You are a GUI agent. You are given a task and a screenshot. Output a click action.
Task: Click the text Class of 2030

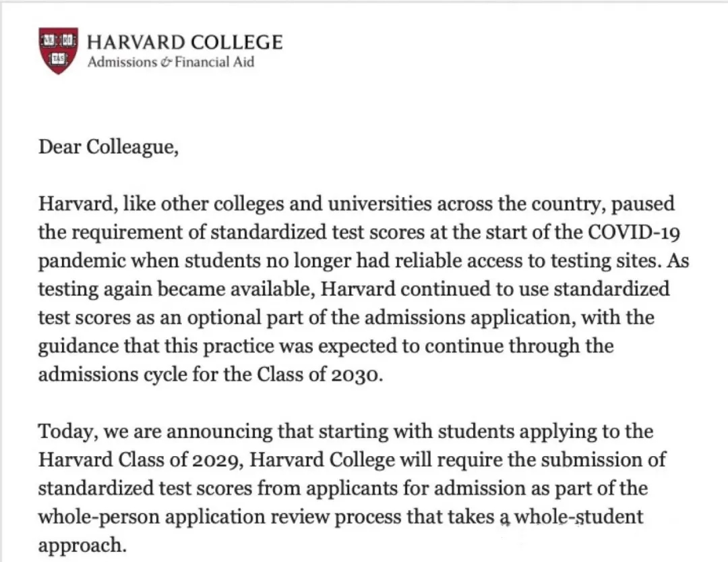(320, 374)
